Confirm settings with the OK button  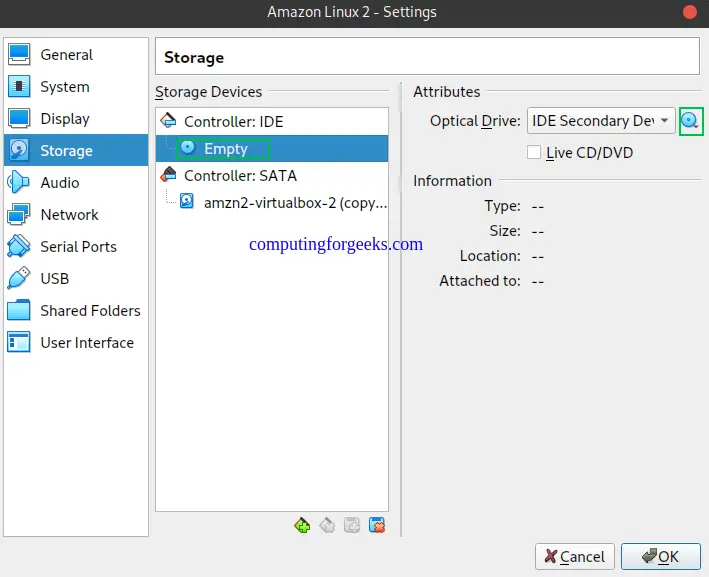(661, 557)
